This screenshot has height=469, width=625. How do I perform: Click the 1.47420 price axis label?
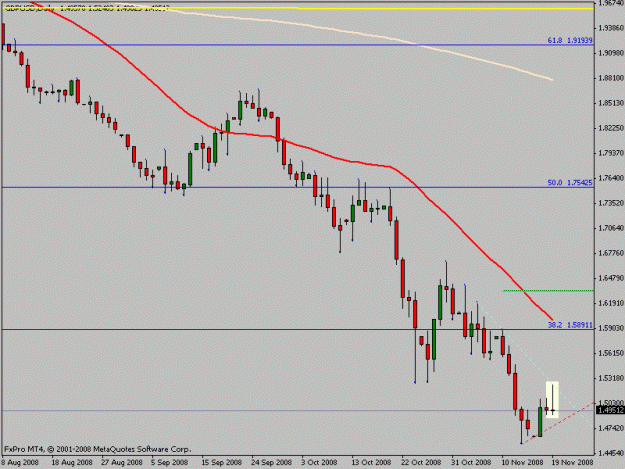611,428
